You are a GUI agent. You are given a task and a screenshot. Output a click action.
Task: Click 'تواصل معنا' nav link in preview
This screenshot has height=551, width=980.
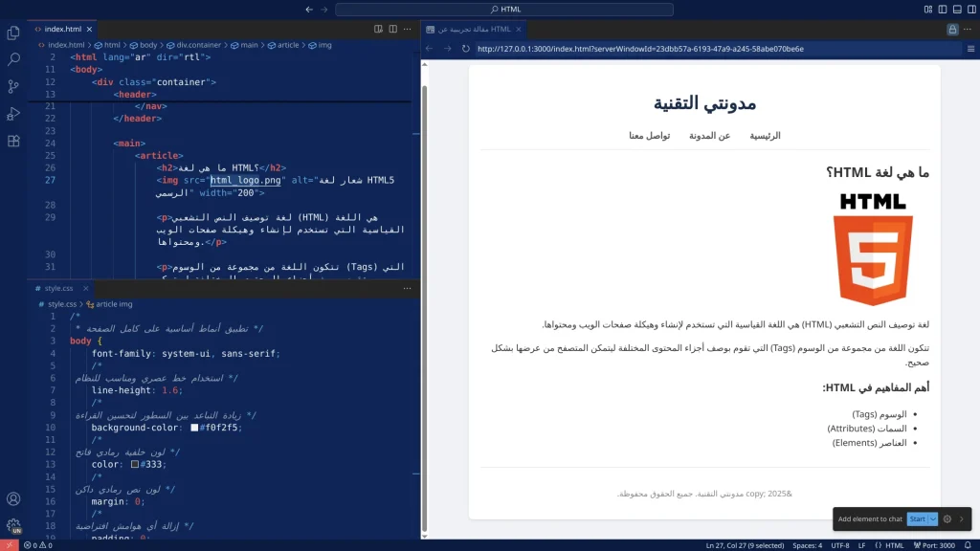[x=650, y=136]
